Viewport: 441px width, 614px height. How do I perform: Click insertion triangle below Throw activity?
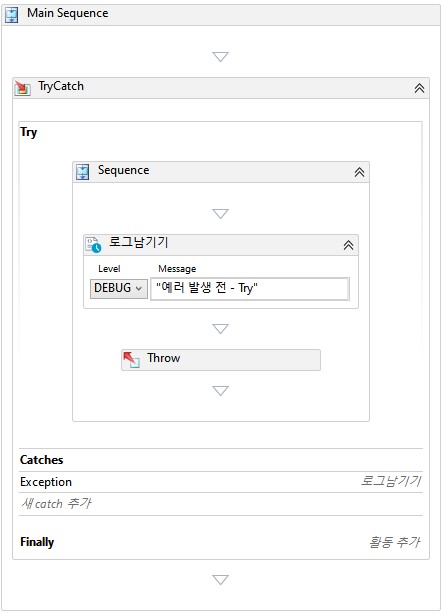pos(220,391)
